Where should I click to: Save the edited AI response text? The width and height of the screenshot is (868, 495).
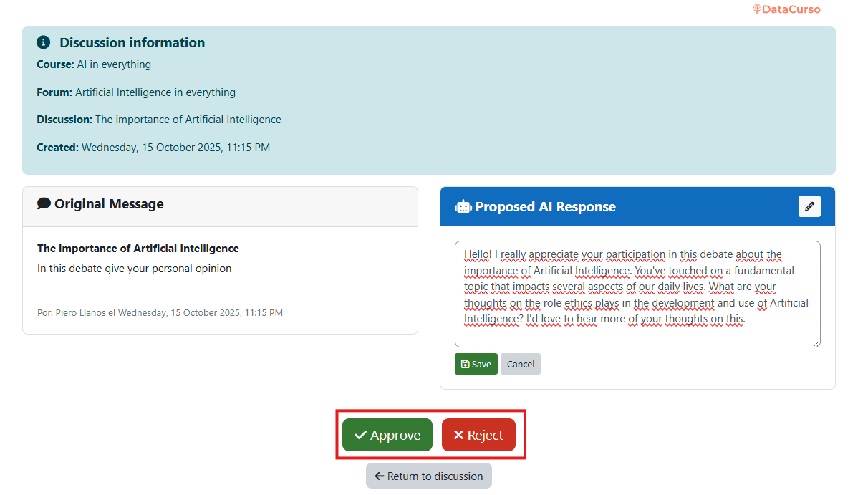pos(476,363)
